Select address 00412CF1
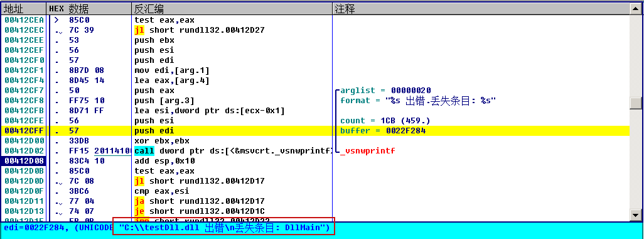 tap(24, 70)
